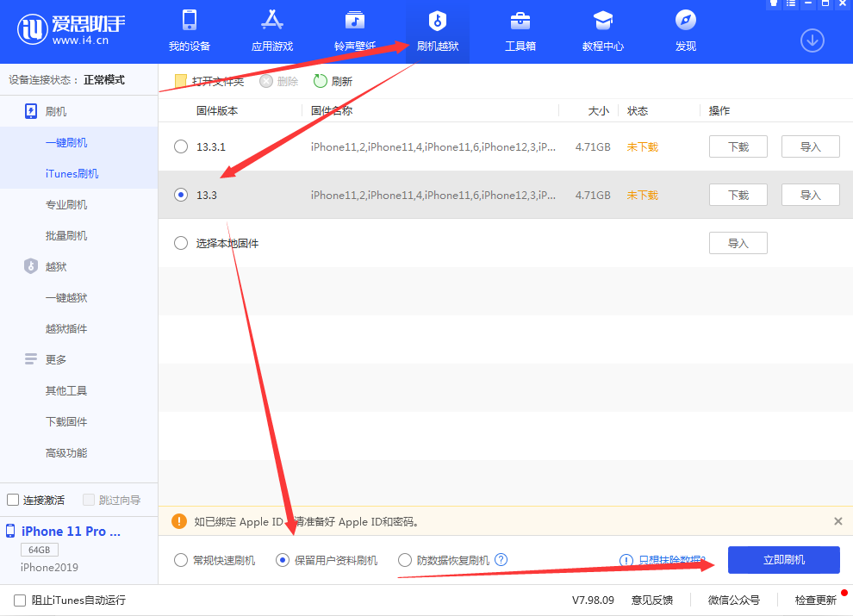Open 教程中心 tutorial center
Image resolution: width=853 pixels, height=616 pixels.
(603, 32)
